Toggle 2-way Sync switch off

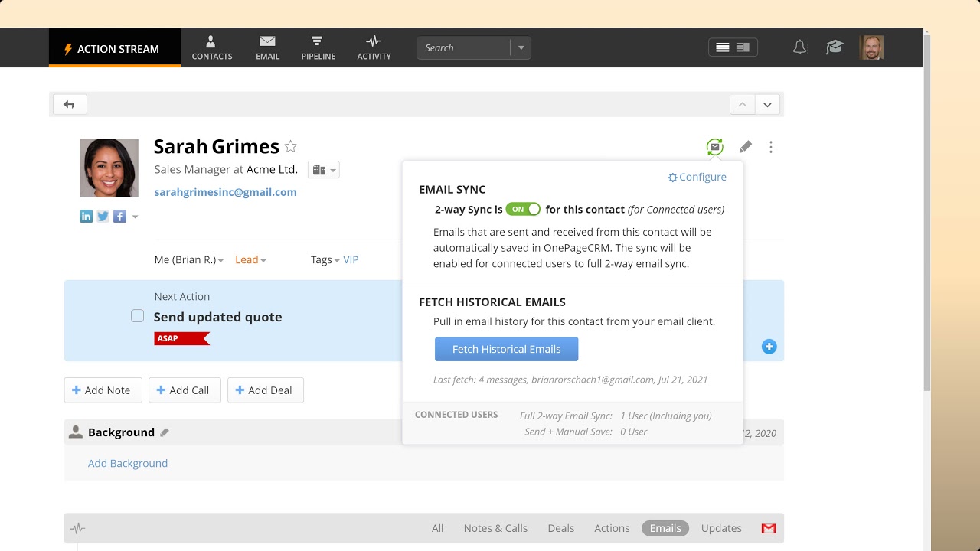tap(523, 209)
